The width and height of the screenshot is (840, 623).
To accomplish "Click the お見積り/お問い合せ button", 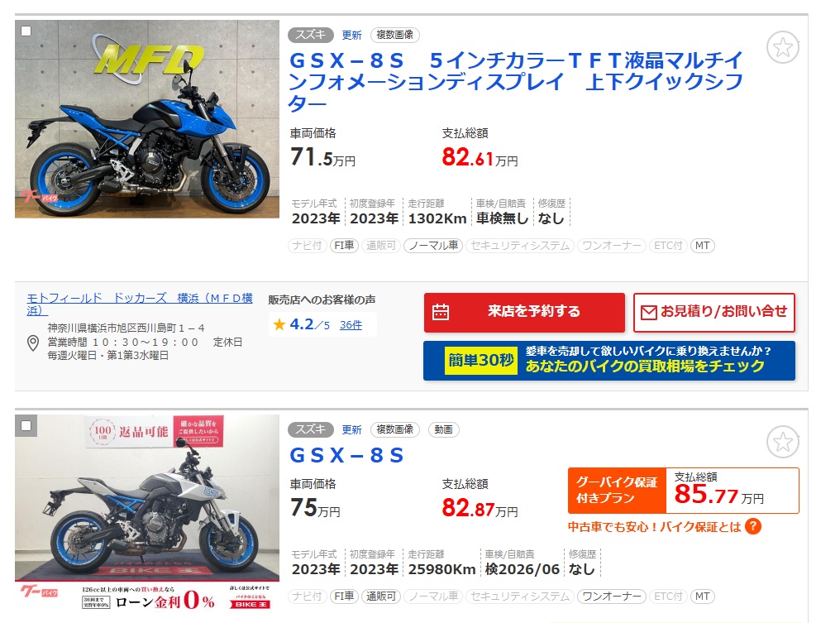I will point(714,313).
